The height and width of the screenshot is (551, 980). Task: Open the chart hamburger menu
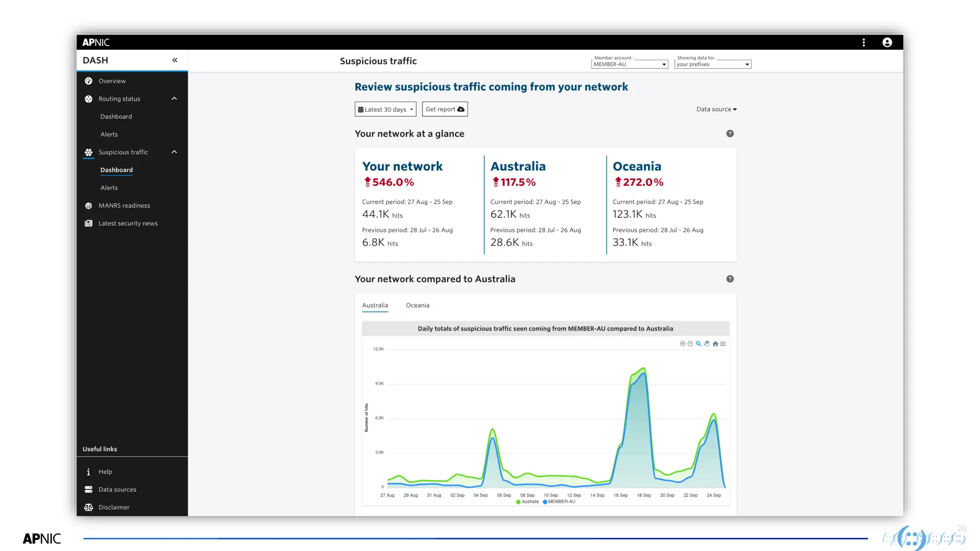click(x=723, y=344)
